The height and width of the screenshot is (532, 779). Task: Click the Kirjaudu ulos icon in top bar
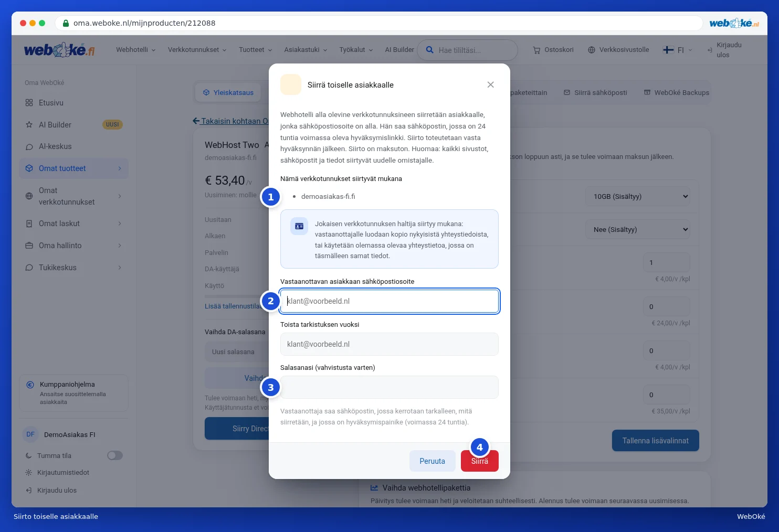[x=710, y=50]
